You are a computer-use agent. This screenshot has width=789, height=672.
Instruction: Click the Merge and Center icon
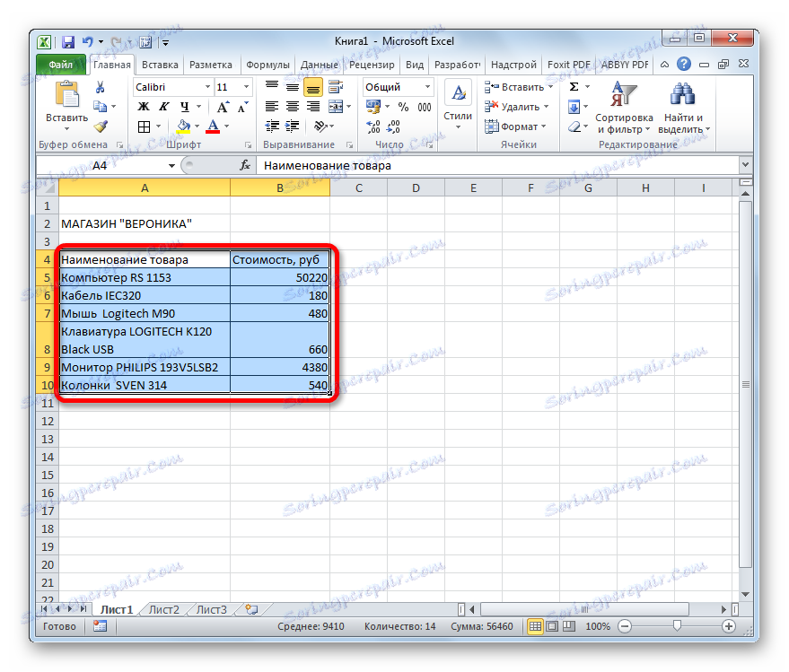click(x=336, y=107)
